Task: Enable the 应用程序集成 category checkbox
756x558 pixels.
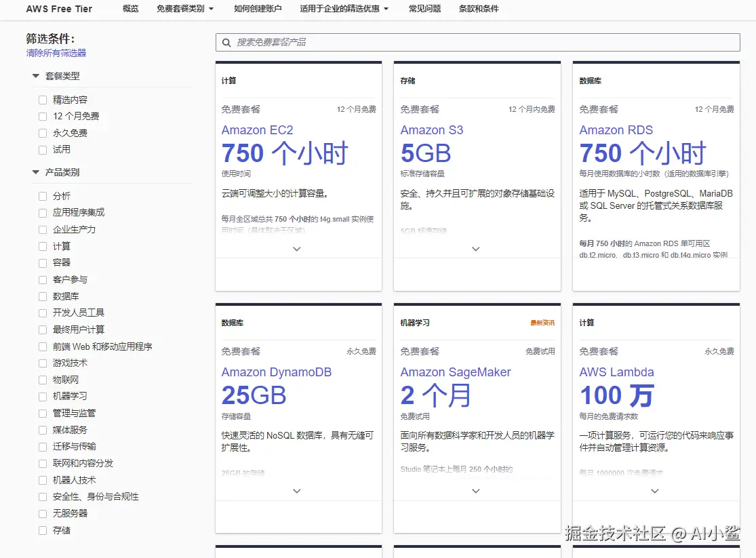Action: pyautogui.click(x=43, y=213)
